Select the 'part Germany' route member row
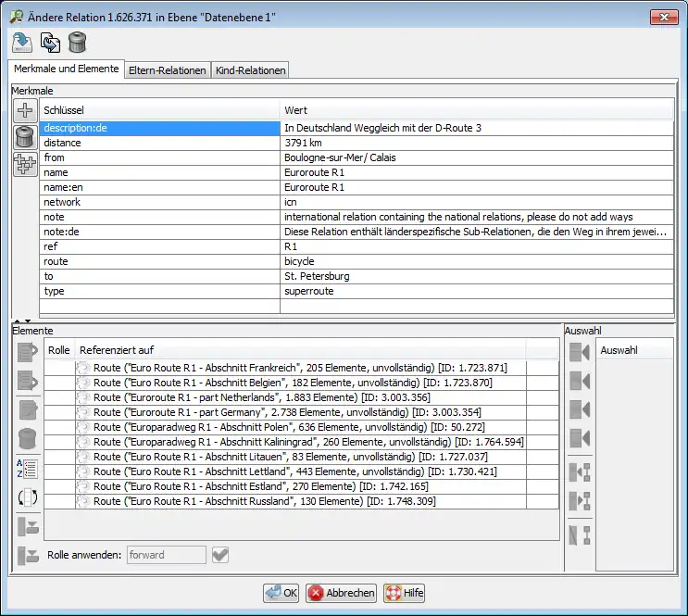The image size is (688, 616). [x=301, y=412]
